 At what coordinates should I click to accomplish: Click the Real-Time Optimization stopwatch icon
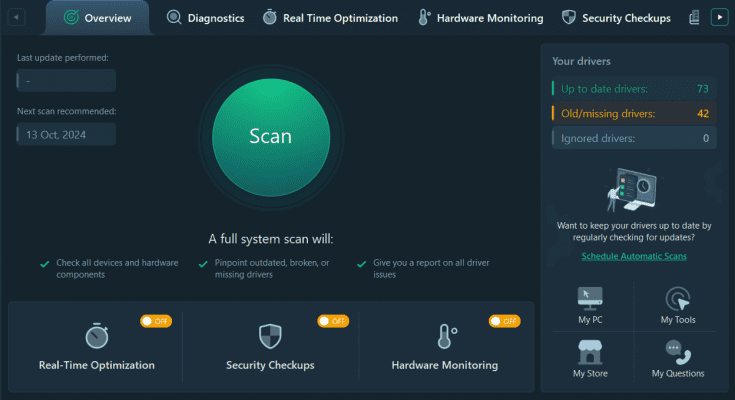click(97, 336)
